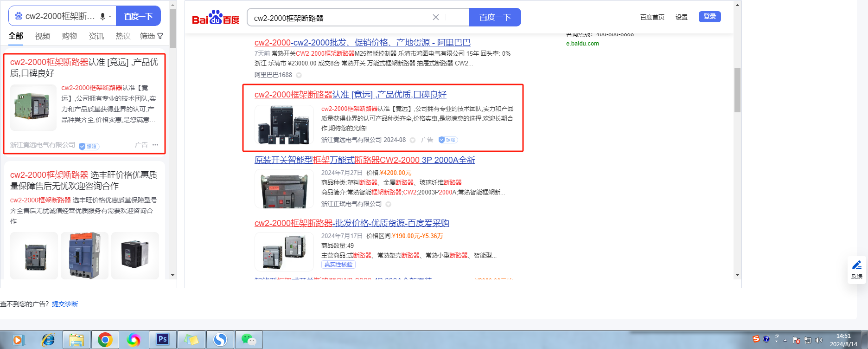Click the black inverters thumbnail in desktop ad
This screenshot has width=868, height=349.
[x=284, y=125]
